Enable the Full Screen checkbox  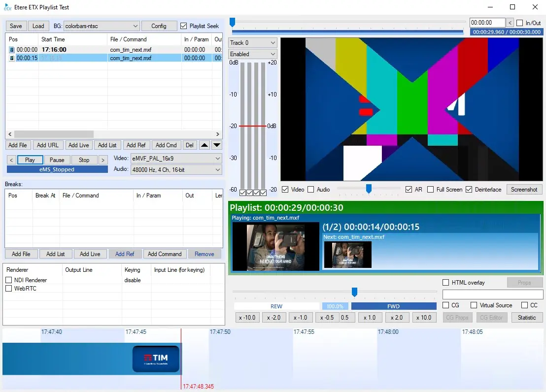431,190
